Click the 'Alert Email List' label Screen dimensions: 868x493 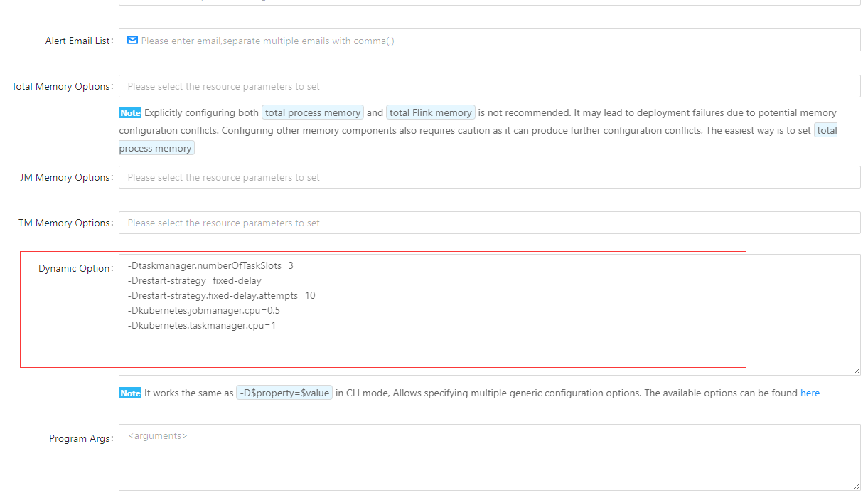tap(78, 41)
